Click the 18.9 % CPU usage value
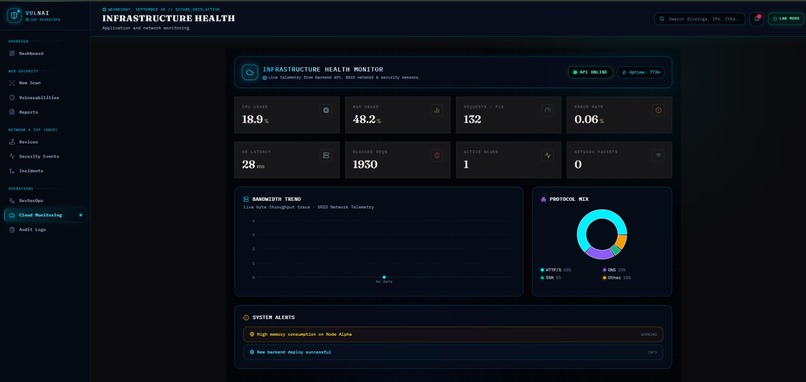Viewport: 806px width, 382px height. (x=255, y=120)
